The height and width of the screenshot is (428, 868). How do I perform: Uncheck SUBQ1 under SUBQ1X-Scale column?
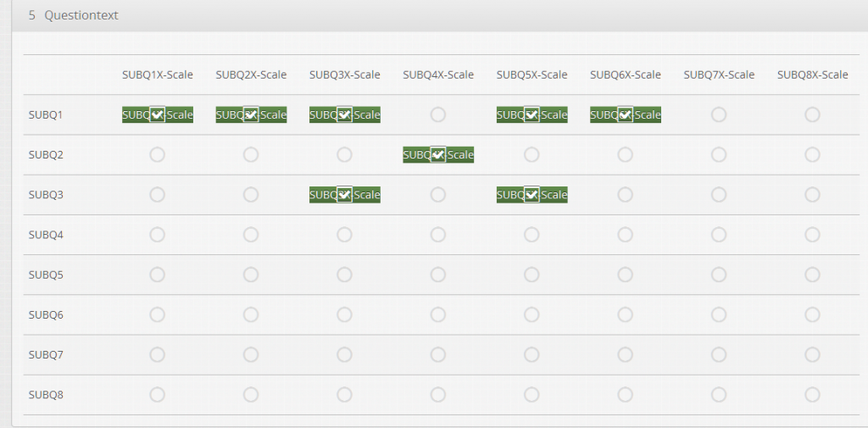[158, 114]
